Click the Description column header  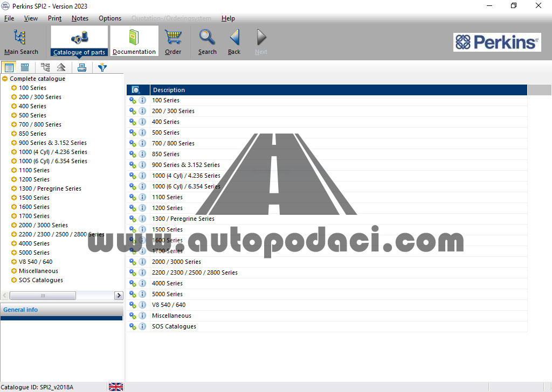339,90
